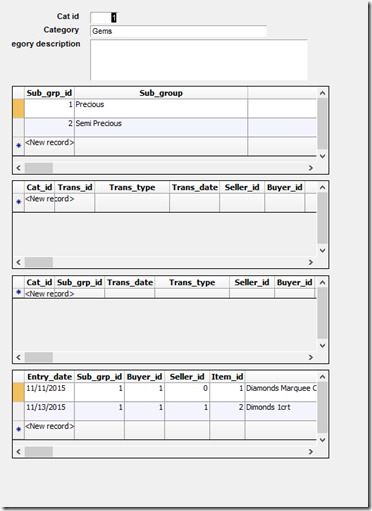The height and width of the screenshot is (511, 372).
Task: Click the new record star icon in Sub_group grid
Action: click(19, 145)
